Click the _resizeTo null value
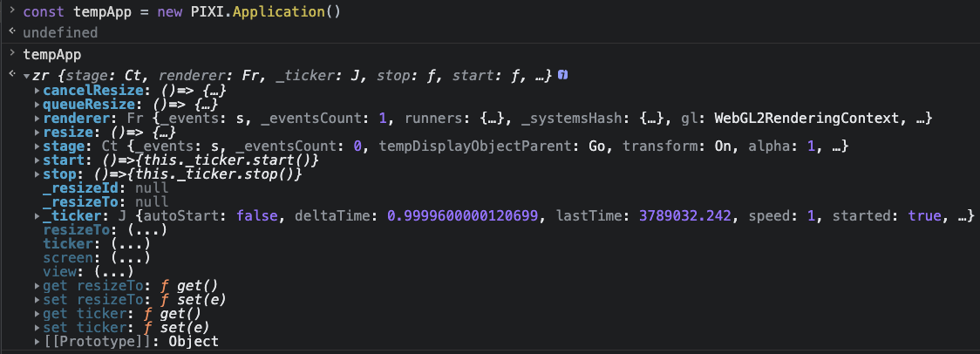980x354 pixels. point(152,202)
